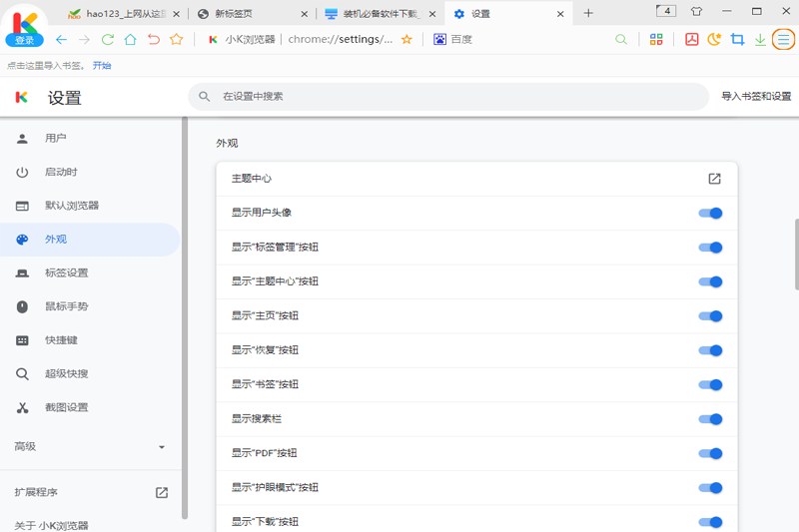The width and height of the screenshot is (799, 532).
Task: Close the 装机必备软件下载 tab
Action: (x=432, y=14)
